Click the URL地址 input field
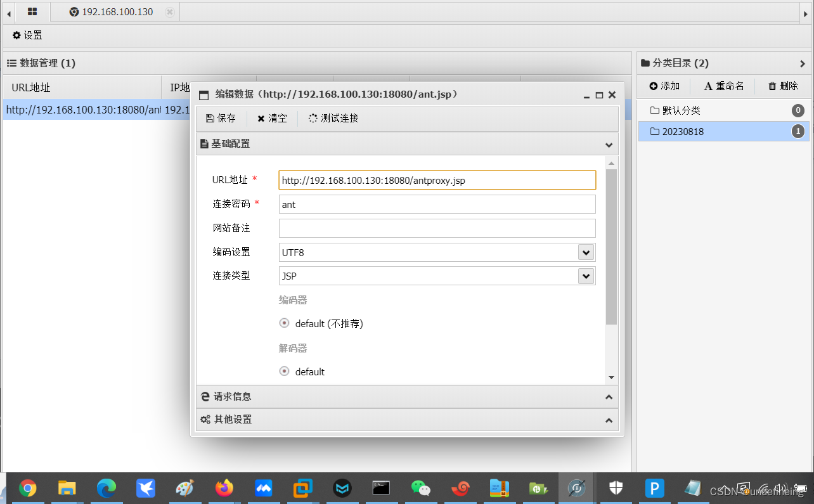The width and height of the screenshot is (814, 504). click(437, 180)
